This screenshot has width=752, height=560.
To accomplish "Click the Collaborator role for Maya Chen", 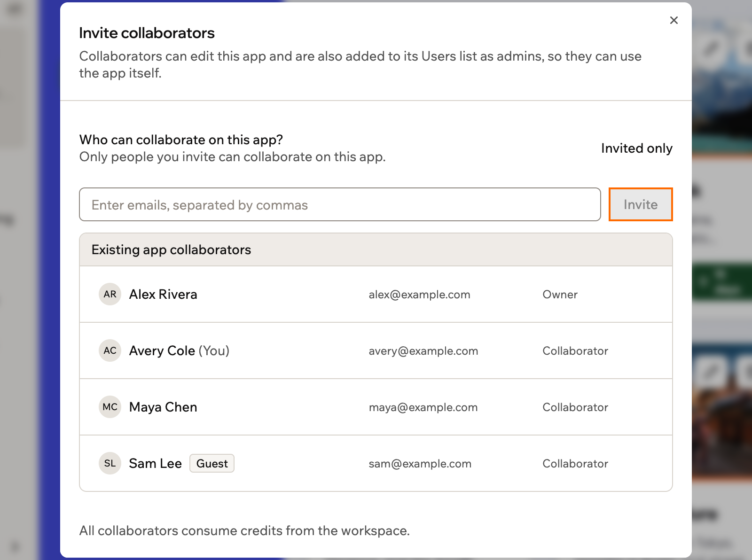I will click(x=575, y=407).
